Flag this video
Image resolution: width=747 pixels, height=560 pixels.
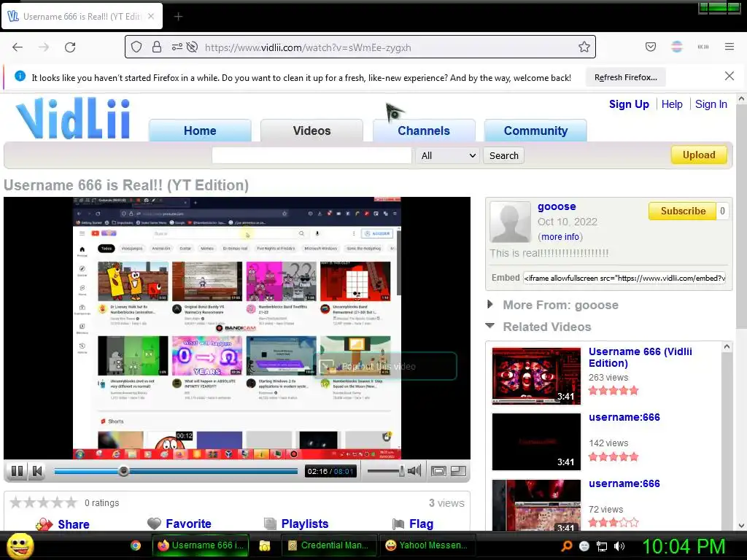[x=413, y=524]
